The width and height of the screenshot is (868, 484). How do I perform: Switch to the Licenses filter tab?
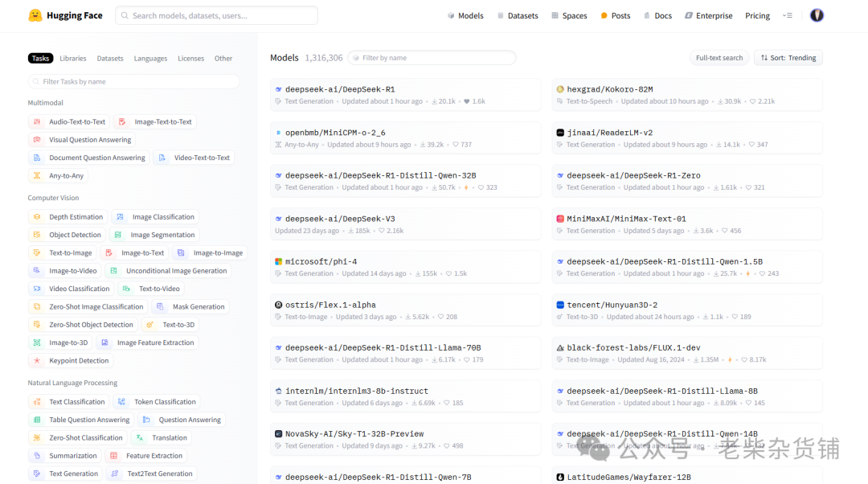point(191,58)
